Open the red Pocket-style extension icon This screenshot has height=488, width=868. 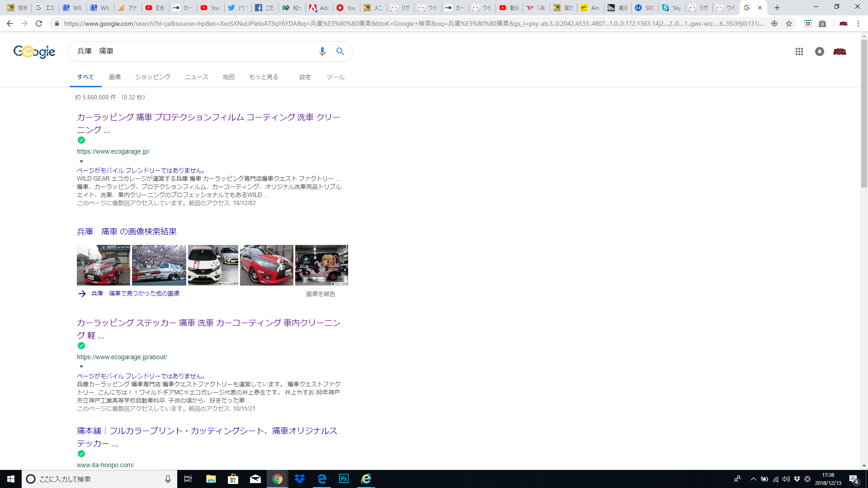pyautogui.click(x=808, y=23)
